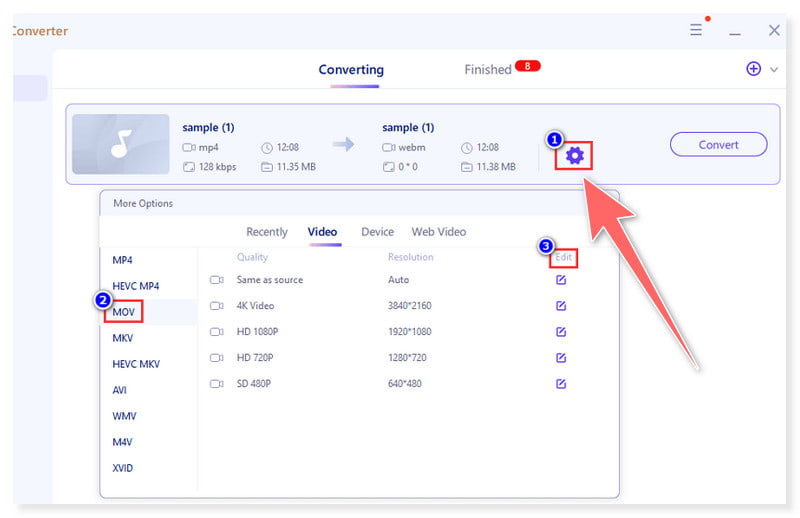The image size is (800, 518).
Task: Select HEVC MP4 format
Action: click(136, 286)
